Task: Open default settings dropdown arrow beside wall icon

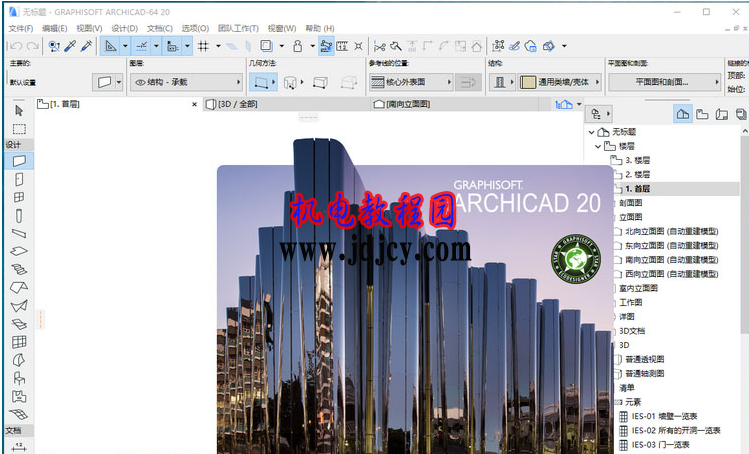Action: (x=119, y=82)
